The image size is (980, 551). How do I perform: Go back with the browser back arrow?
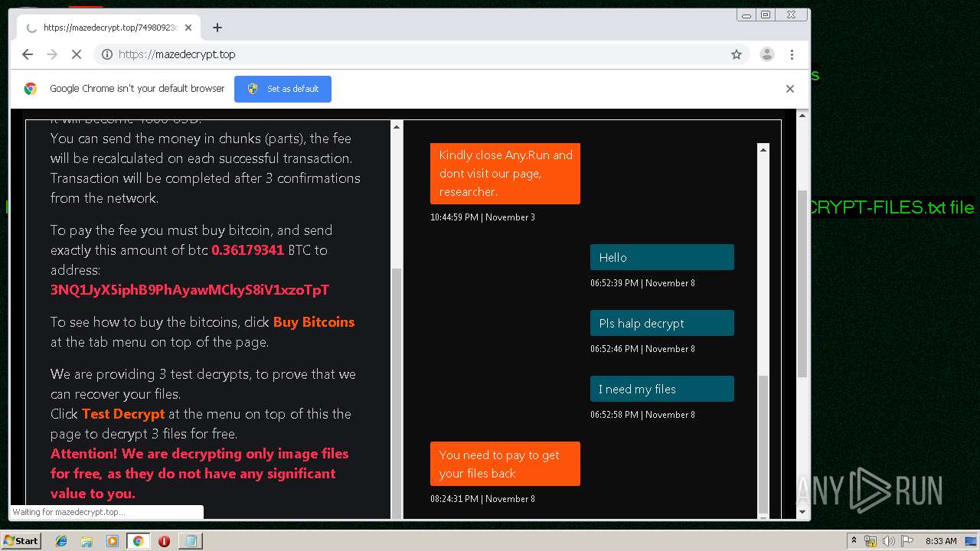pos(28,54)
